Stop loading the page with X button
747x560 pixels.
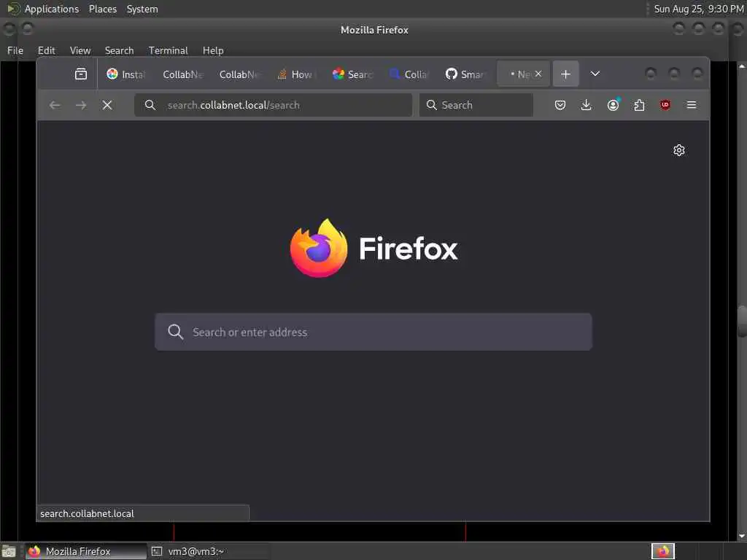pyautogui.click(x=107, y=105)
